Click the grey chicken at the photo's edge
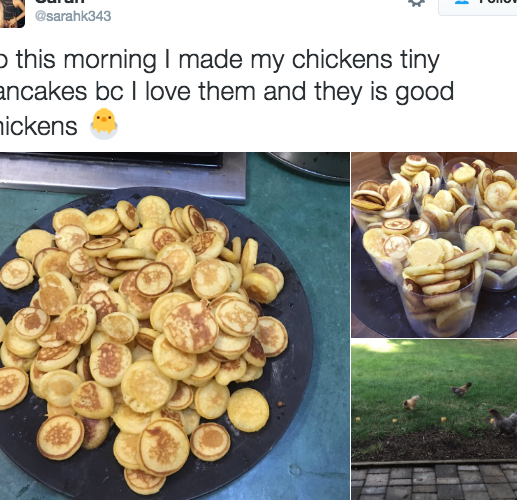Image resolution: width=517 pixels, height=500 pixels. [504, 422]
